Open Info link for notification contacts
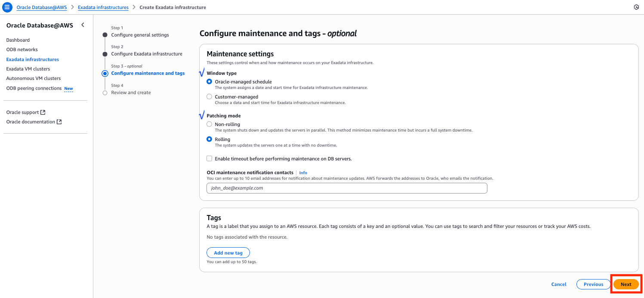 (x=303, y=173)
